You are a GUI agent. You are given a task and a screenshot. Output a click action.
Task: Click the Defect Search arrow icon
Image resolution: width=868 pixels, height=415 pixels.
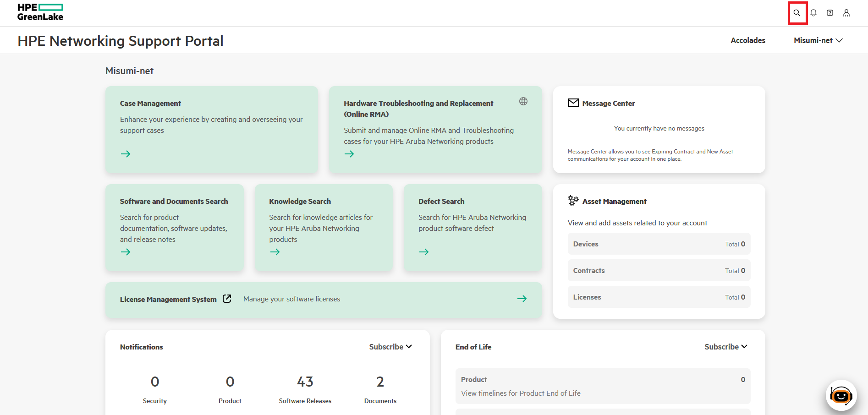coord(424,252)
